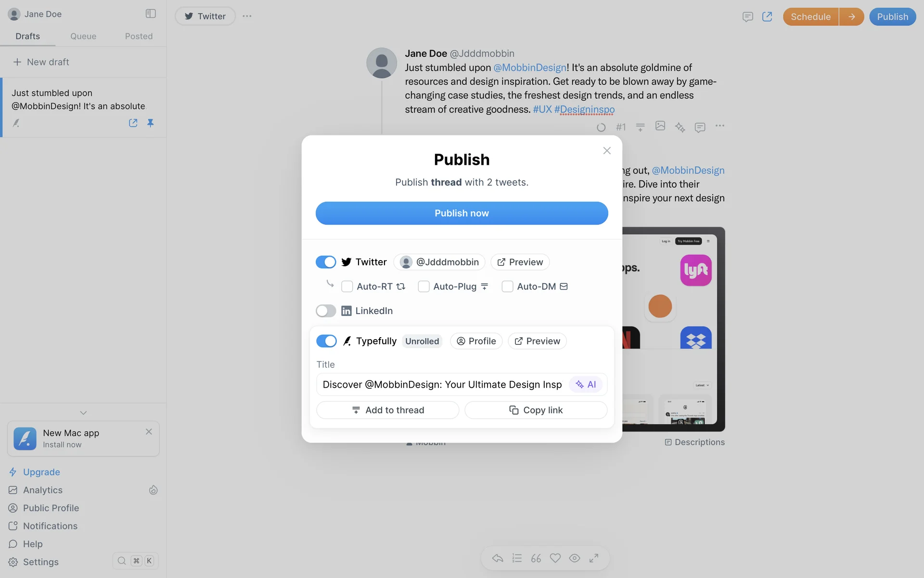
Task: Switch to the Queue tab
Action: pos(83,36)
